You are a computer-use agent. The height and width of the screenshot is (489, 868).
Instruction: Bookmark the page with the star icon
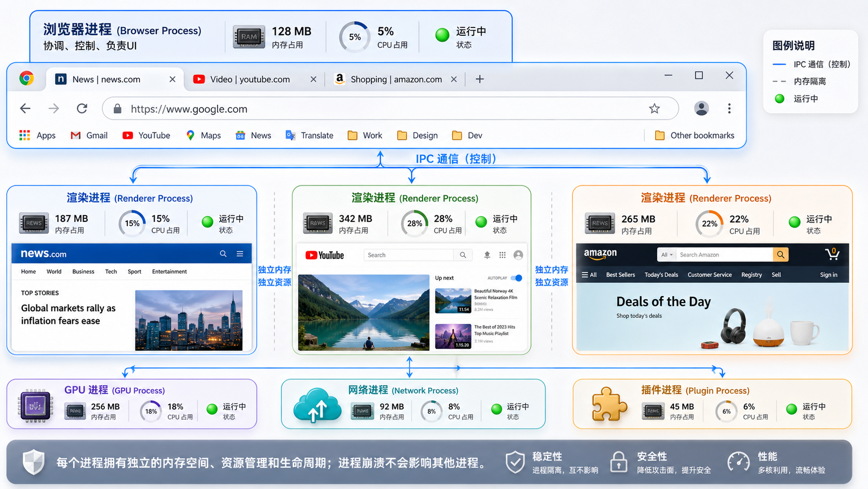coord(654,109)
